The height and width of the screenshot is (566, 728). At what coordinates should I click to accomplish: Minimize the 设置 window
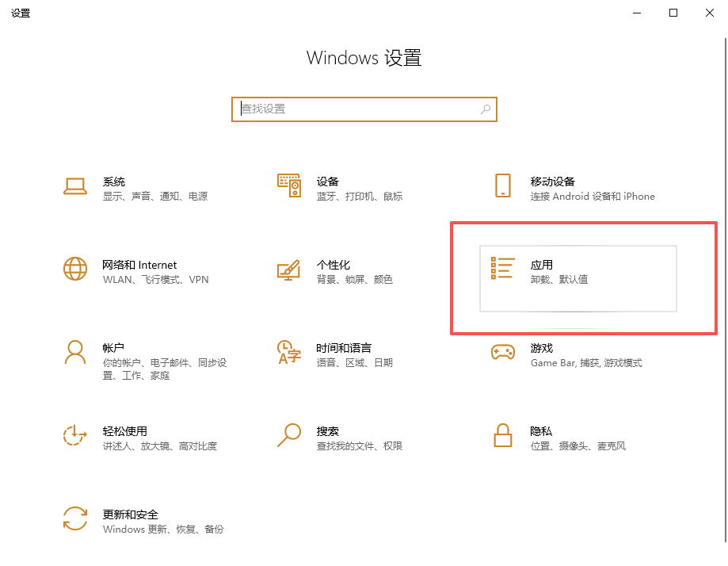(x=637, y=13)
